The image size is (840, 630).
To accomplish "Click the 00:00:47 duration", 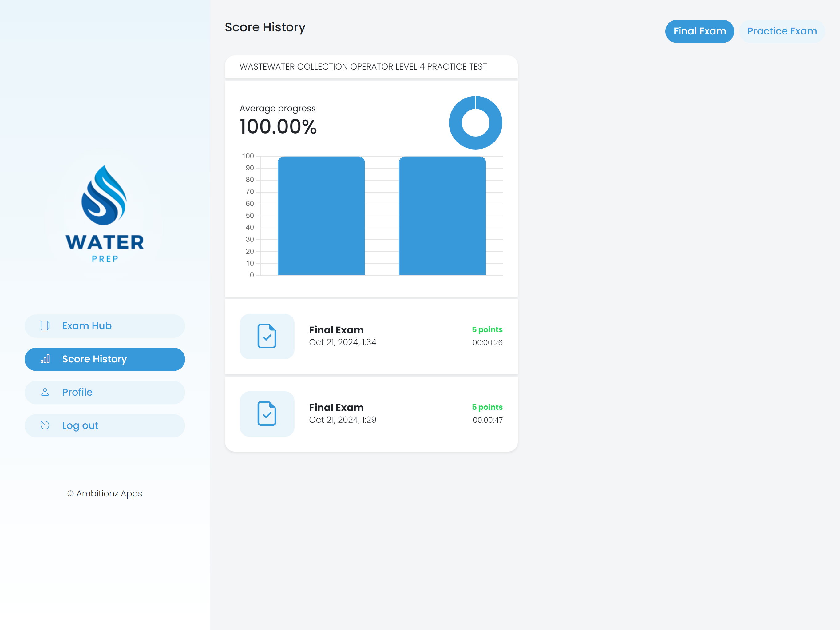I will tap(488, 420).
